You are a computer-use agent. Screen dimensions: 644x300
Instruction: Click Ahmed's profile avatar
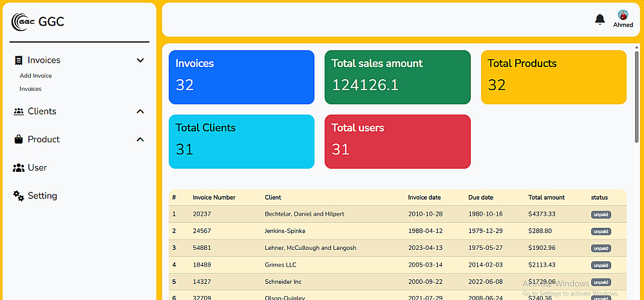point(623,15)
